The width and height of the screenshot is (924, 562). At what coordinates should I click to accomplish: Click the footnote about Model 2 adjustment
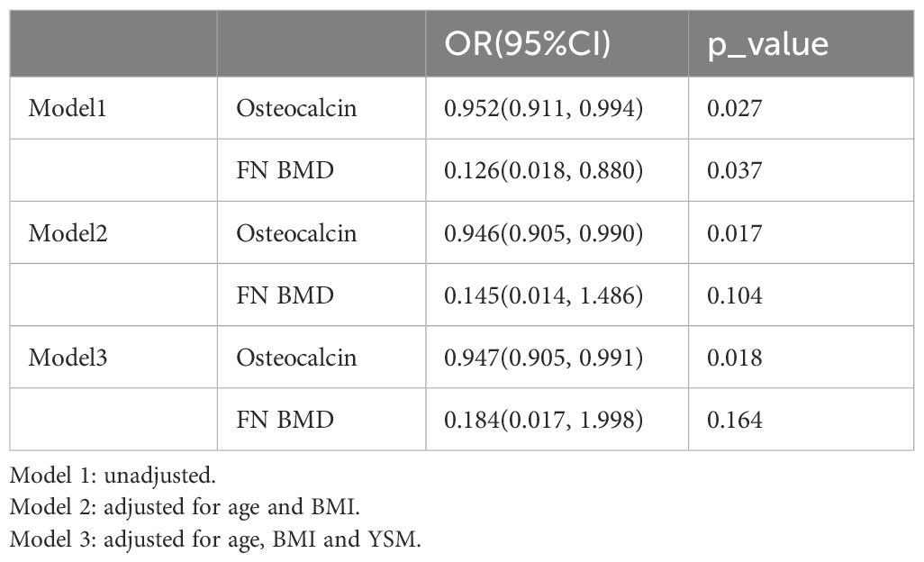185,508
